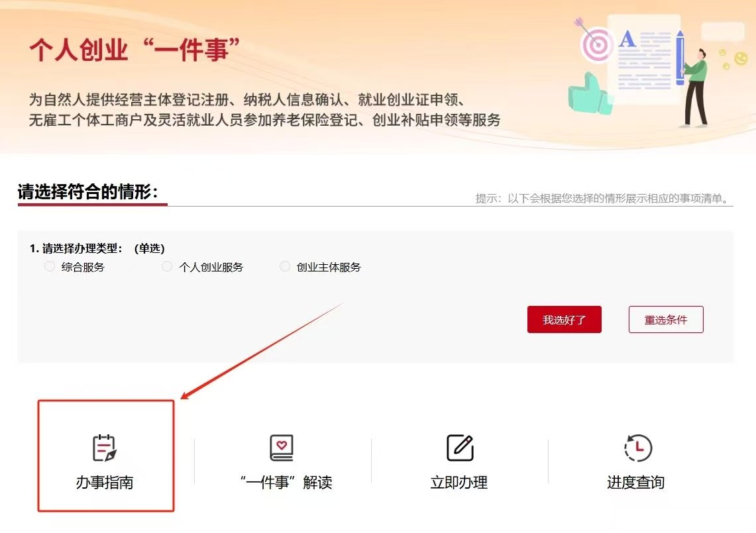Click the 办事指南 text label
Screen dimensions: 756x533
(105, 483)
